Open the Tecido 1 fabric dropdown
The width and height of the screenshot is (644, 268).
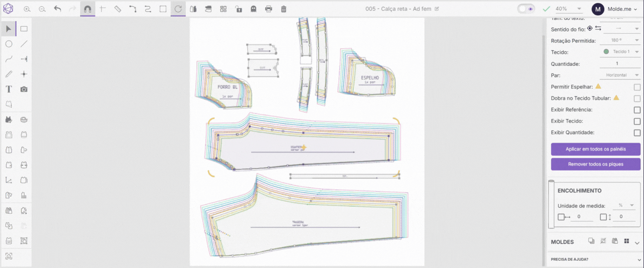click(620, 52)
